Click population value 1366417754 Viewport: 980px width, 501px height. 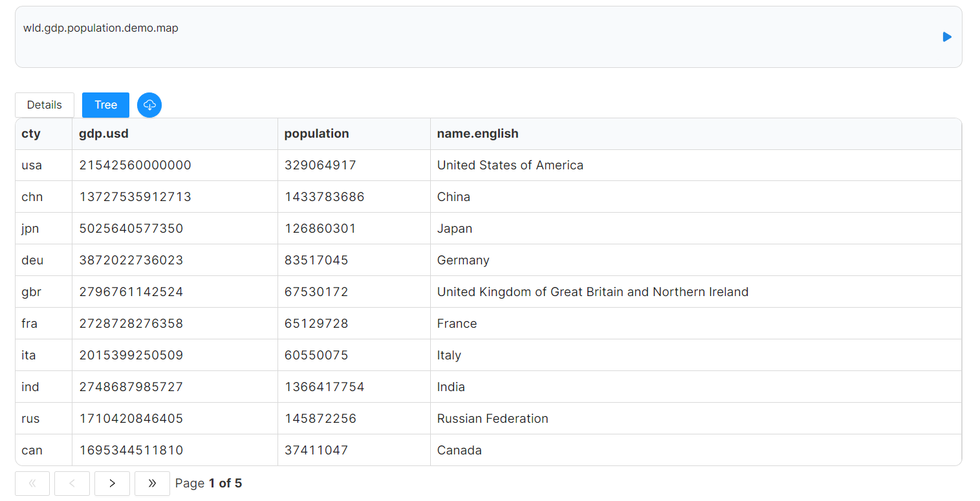(325, 387)
